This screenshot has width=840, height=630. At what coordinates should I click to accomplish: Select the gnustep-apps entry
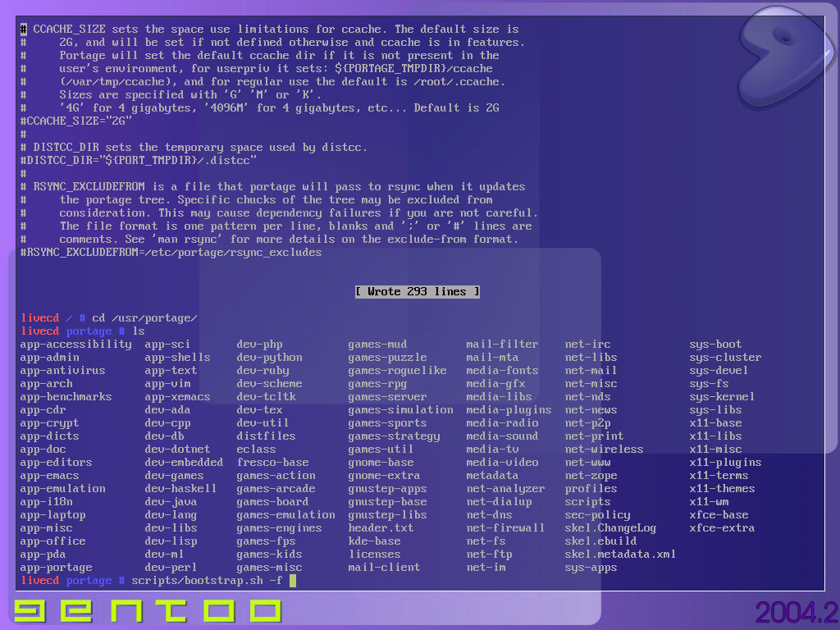[x=387, y=489]
